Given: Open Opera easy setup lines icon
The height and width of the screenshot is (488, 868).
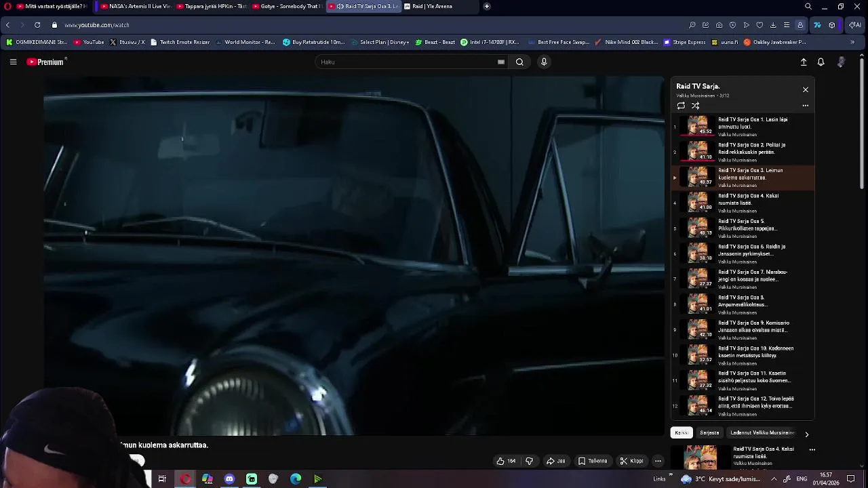Looking at the screenshot, I should click(787, 25).
